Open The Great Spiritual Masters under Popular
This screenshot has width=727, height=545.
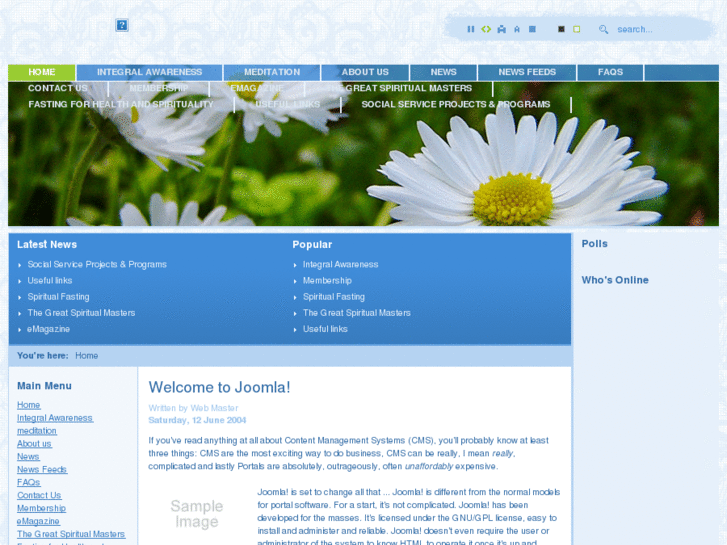pos(357,313)
